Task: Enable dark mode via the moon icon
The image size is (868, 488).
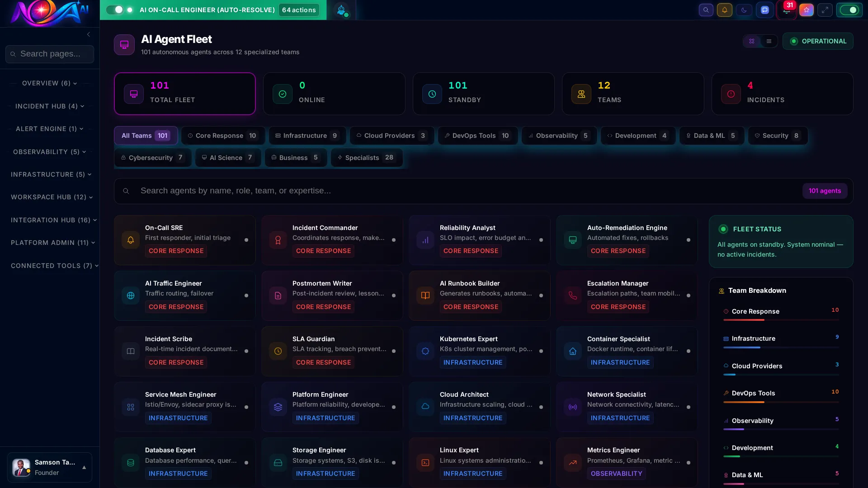Action: [744, 10]
